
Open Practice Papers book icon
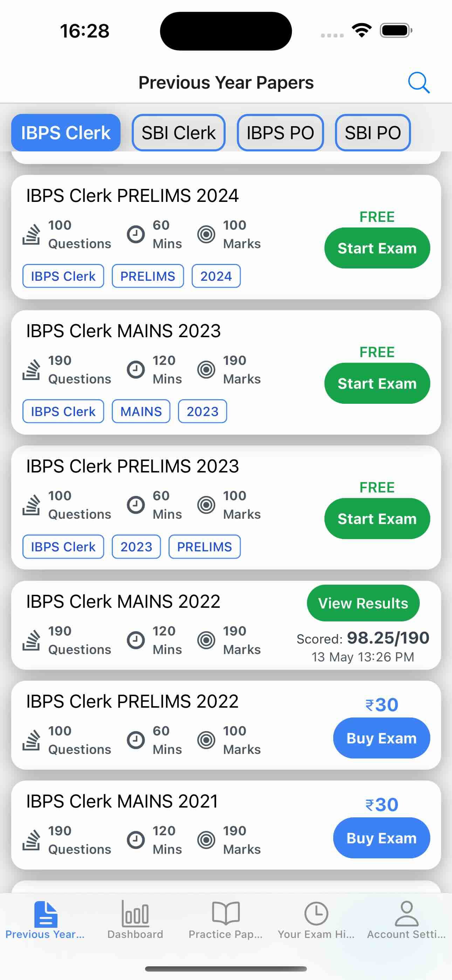226,914
